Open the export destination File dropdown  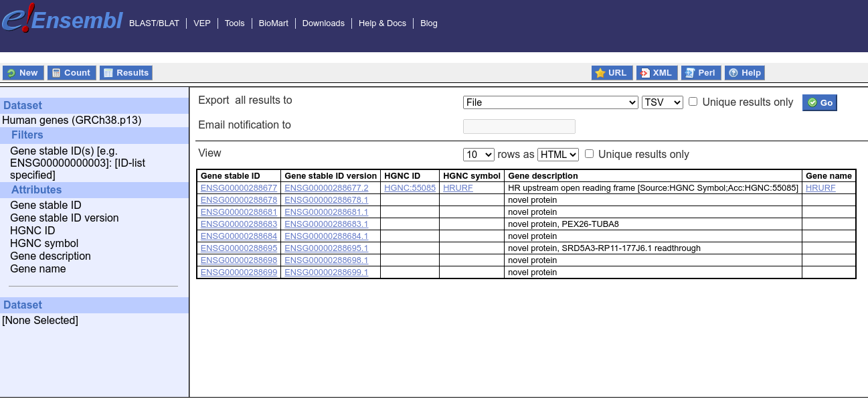pyautogui.click(x=551, y=102)
